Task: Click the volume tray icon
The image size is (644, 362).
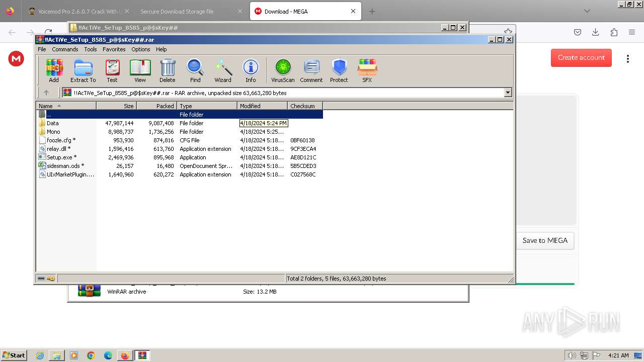Action: pyautogui.click(x=572, y=355)
